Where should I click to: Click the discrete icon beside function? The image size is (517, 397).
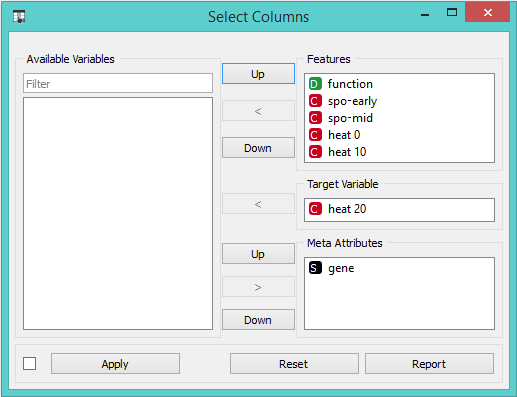coord(315,84)
